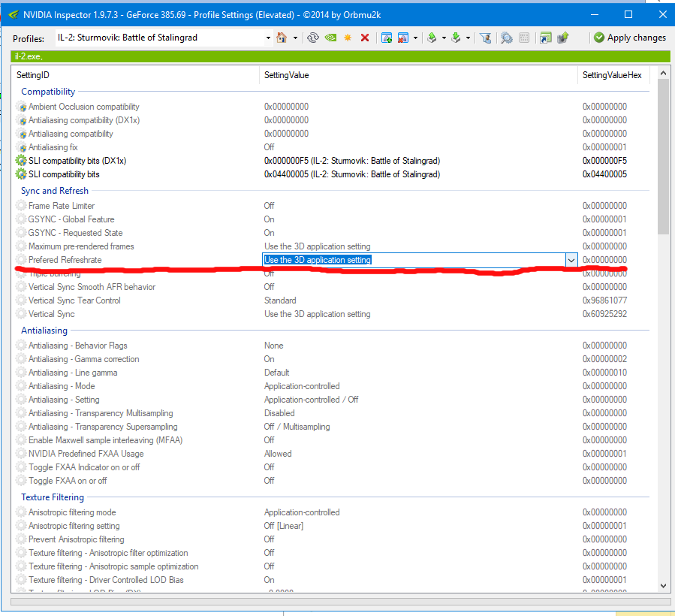Click gear beside Anisotropic filtering mode

(21, 512)
